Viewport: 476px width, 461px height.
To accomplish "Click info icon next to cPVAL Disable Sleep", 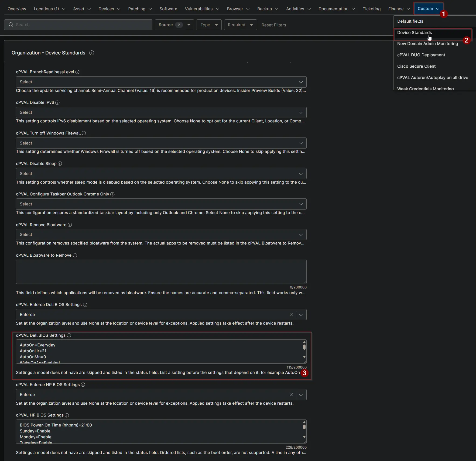I will tap(60, 164).
